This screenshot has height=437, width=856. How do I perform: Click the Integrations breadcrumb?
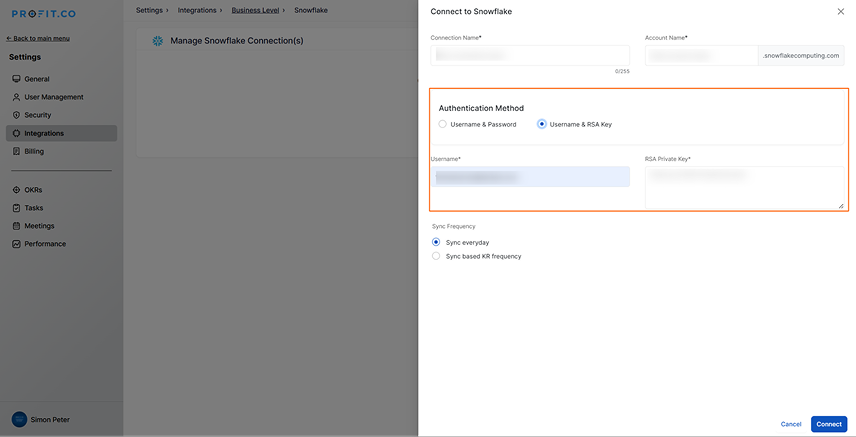coord(197,10)
